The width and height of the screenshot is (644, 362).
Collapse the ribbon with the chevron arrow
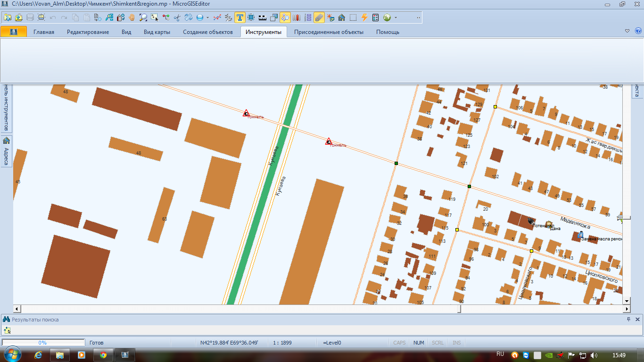(627, 31)
